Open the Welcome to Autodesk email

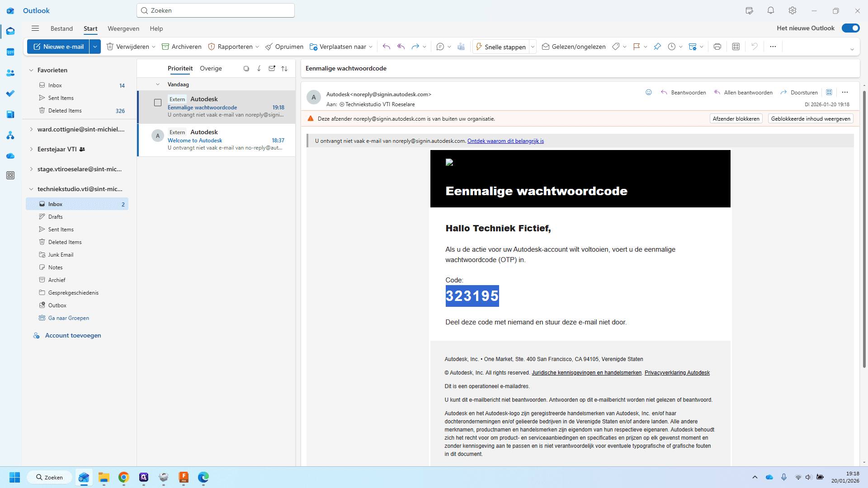click(x=217, y=140)
